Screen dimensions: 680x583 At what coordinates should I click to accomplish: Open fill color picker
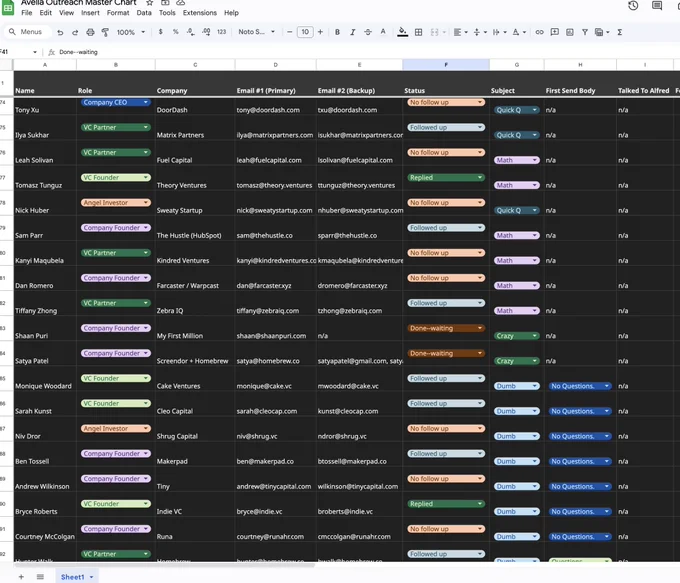[x=402, y=32]
